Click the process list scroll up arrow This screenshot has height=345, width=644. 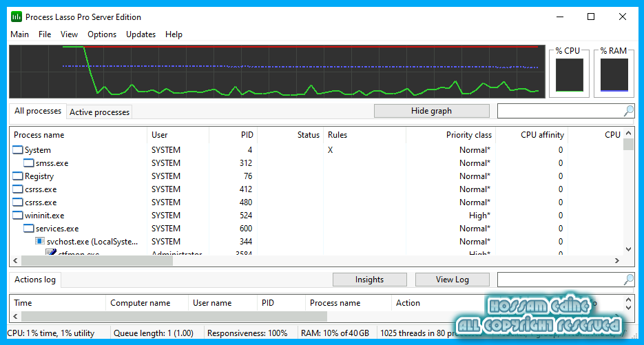628,133
